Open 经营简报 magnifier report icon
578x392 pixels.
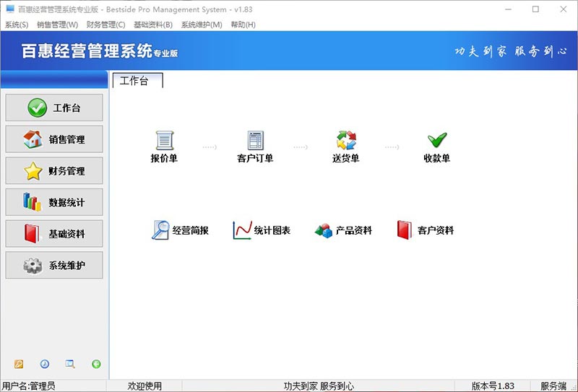(x=160, y=230)
